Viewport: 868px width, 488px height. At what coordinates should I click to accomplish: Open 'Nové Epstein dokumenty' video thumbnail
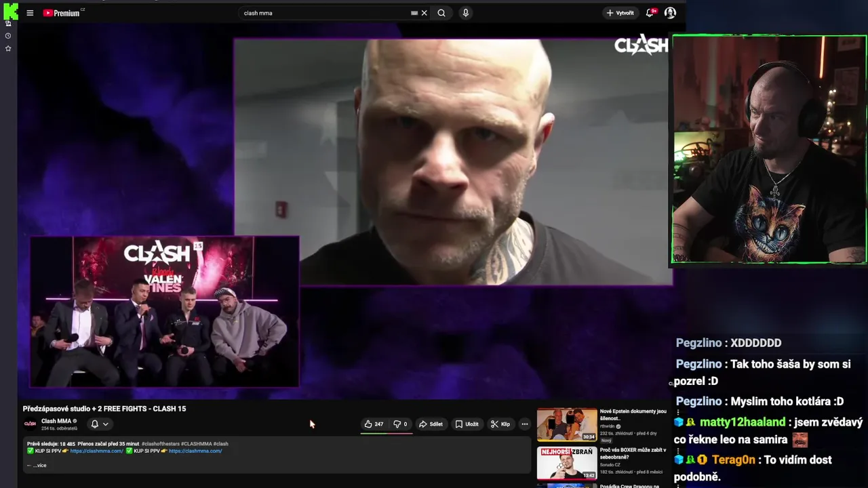click(x=567, y=424)
